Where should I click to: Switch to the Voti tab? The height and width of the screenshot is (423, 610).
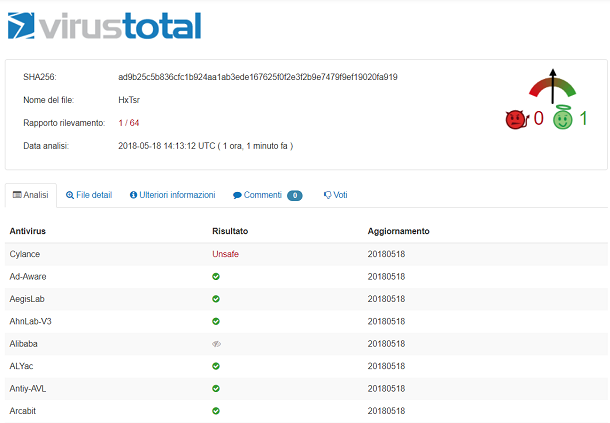[335, 195]
